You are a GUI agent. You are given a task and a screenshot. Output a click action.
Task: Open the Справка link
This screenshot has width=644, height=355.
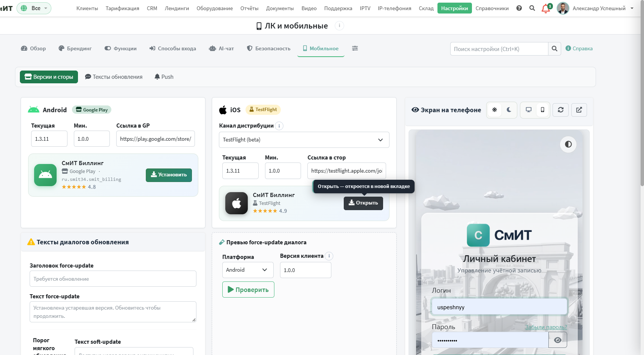579,48
